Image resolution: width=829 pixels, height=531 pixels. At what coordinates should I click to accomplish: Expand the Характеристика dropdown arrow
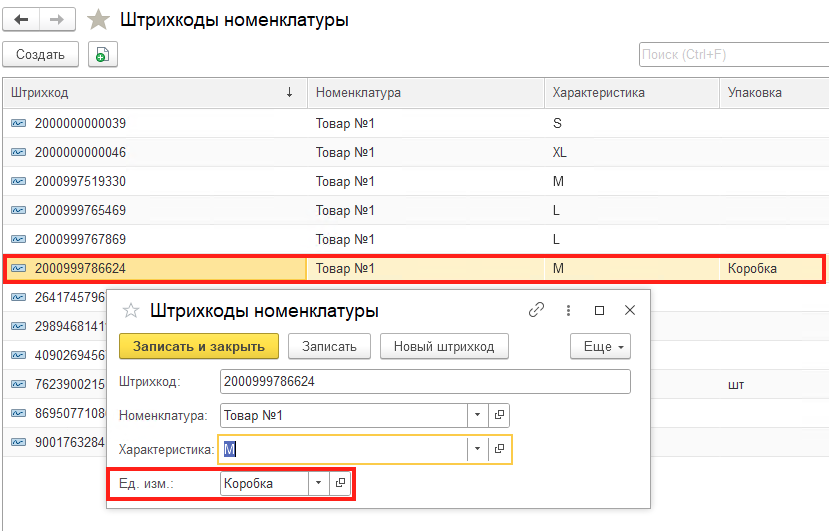point(477,450)
